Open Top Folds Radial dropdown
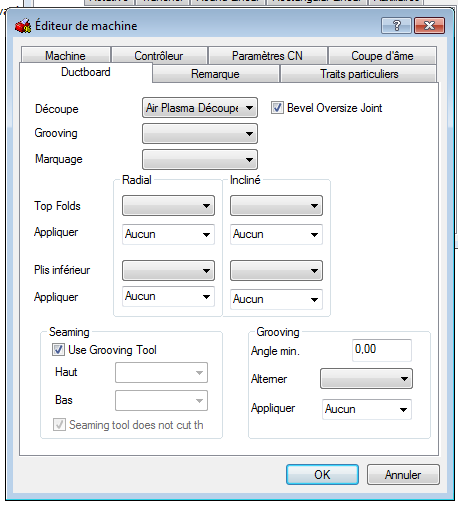The height and width of the screenshot is (506, 458). (x=168, y=206)
